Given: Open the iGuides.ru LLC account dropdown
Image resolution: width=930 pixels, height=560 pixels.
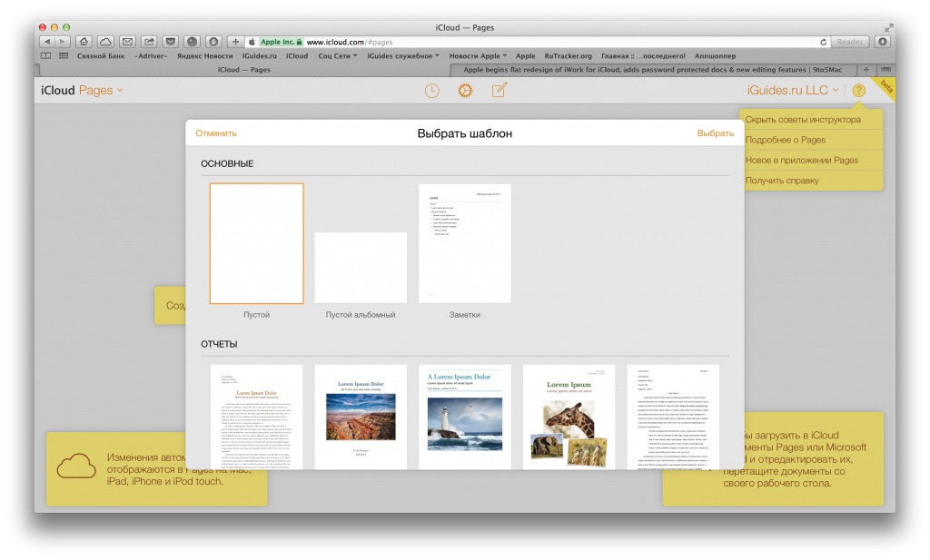Looking at the screenshot, I should [x=792, y=91].
